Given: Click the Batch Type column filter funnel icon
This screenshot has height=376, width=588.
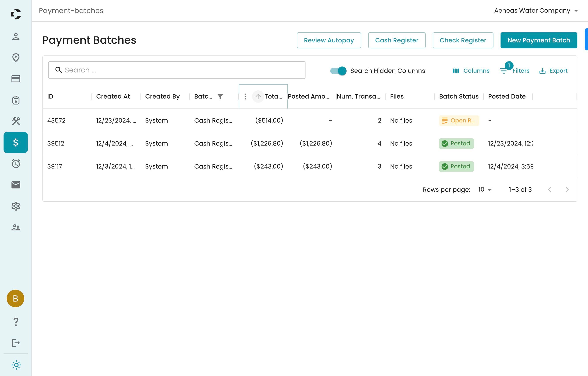Looking at the screenshot, I should [220, 97].
